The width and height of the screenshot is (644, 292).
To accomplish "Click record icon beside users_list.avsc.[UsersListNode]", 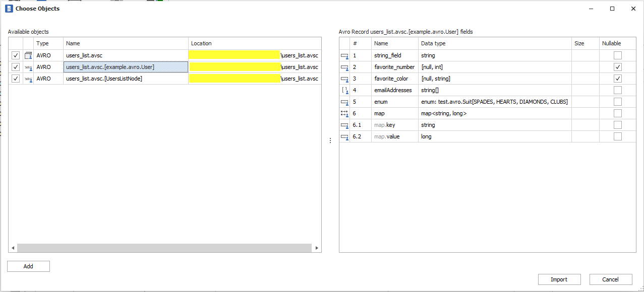I will 28,79.
